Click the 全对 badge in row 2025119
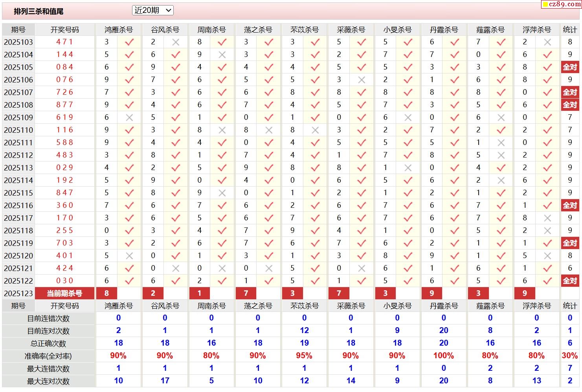 (x=570, y=243)
